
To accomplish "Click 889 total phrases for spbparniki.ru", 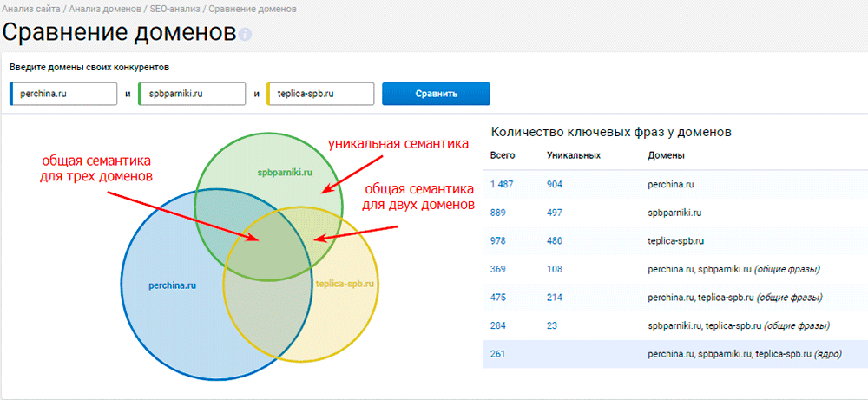I will point(497,213).
